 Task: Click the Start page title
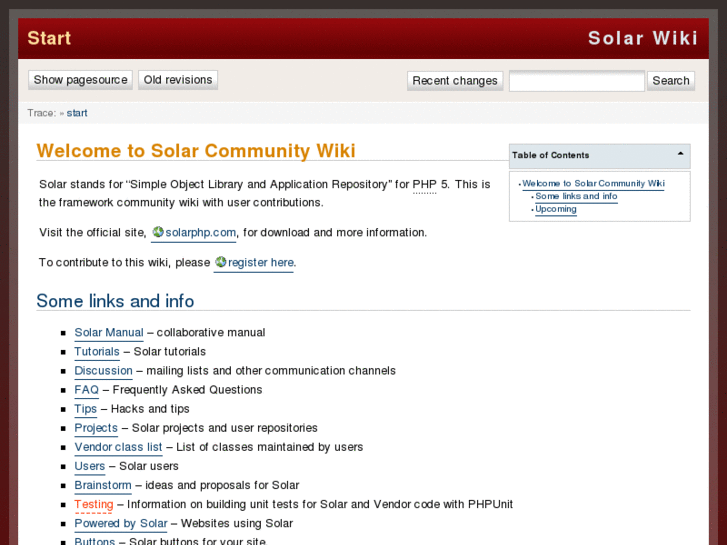pos(49,38)
